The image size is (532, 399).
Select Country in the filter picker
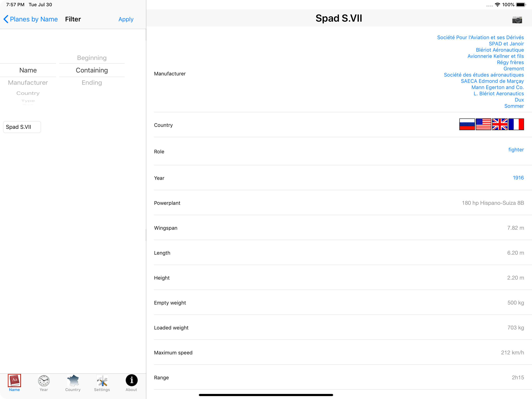[x=28, y=93]
